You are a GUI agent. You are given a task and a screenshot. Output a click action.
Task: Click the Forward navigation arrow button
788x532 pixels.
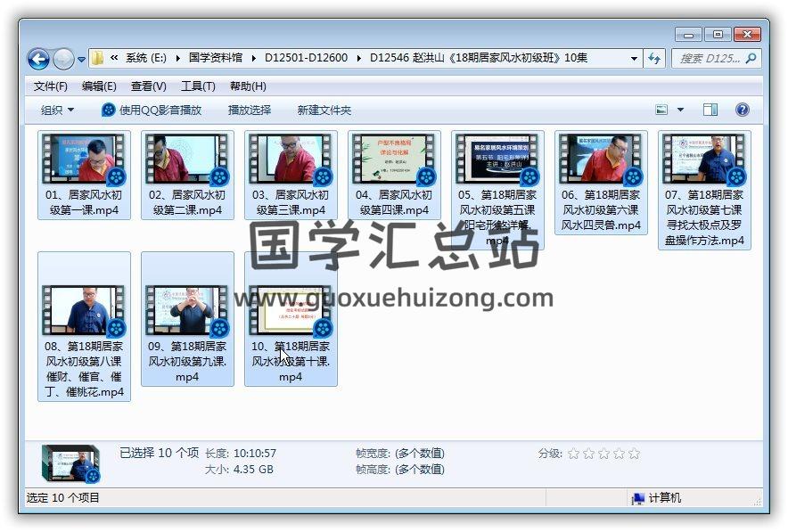pos(63,59)
